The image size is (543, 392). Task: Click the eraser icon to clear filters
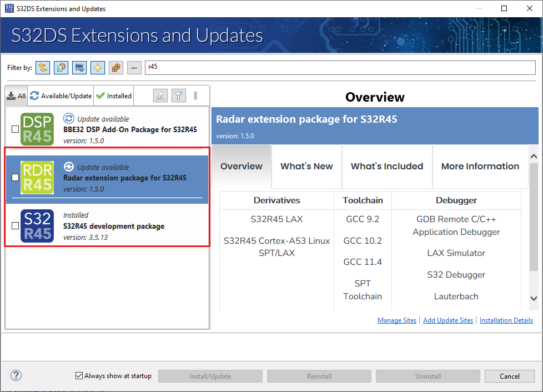coord(160,95)
